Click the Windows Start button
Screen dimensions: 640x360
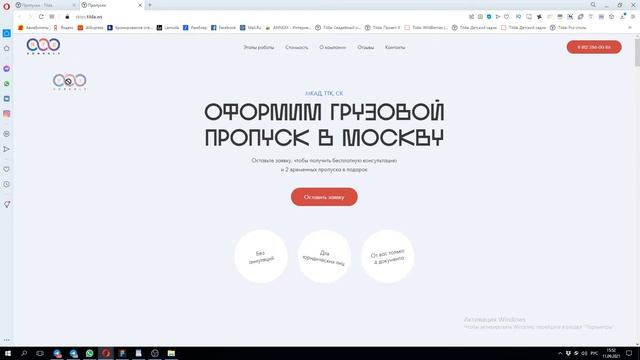[7, 353]
